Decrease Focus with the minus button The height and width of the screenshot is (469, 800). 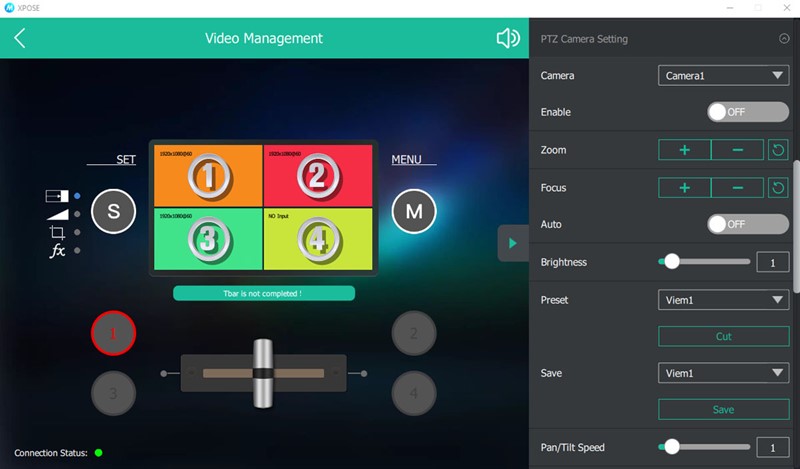pyautogui.click(x=737, y=188)
